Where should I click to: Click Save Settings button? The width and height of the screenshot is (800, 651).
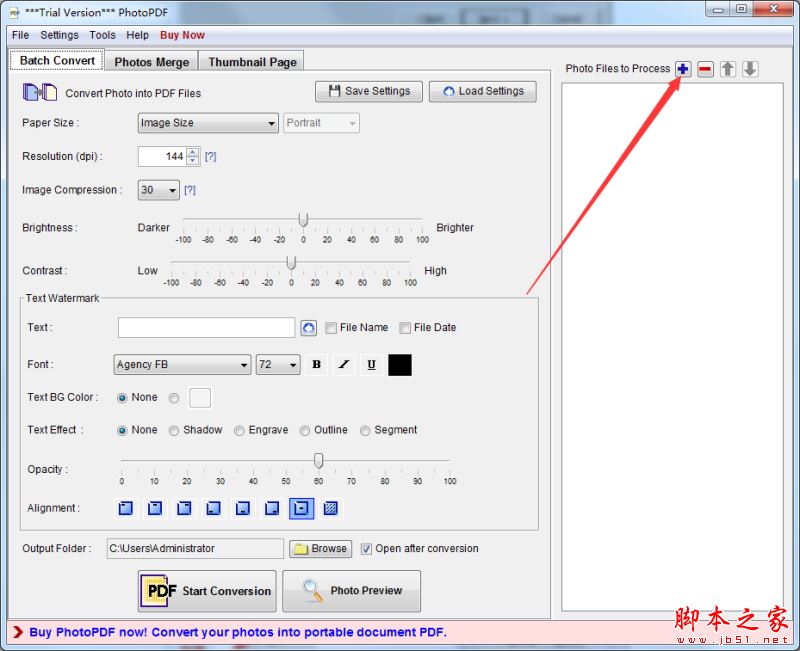pyautogui.click(x=369, y=91)
